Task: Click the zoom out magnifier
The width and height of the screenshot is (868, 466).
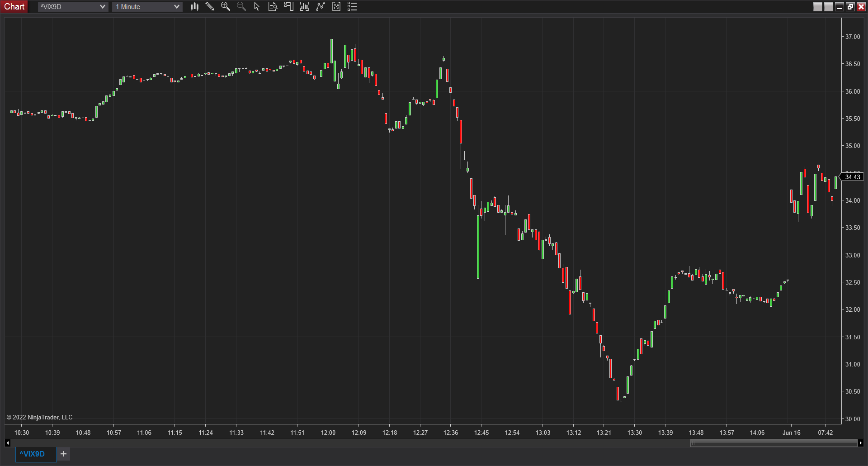Action: pyautogui.click(x=241, y=6)
